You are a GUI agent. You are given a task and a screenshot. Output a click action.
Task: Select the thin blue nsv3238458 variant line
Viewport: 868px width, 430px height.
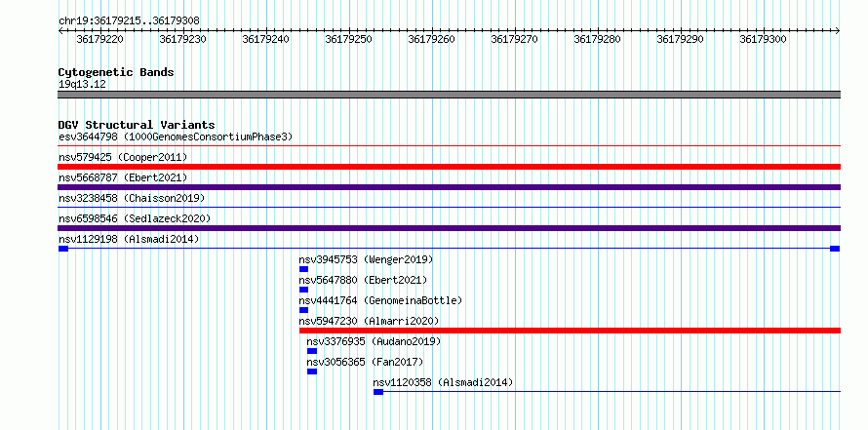449,208
